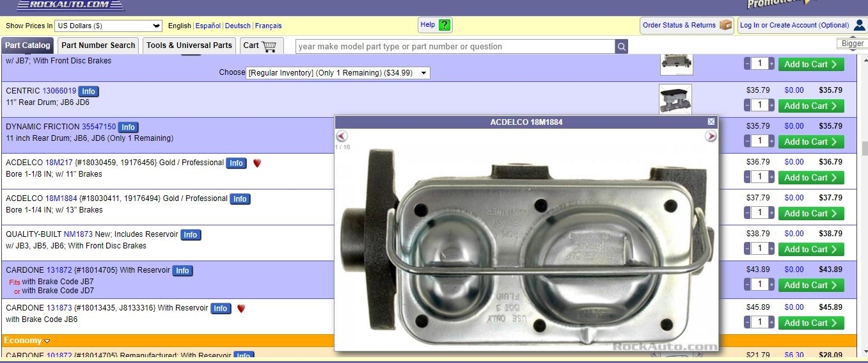Switch language to Español
This screenshot has width=868, height=363.
coord(208,26)
